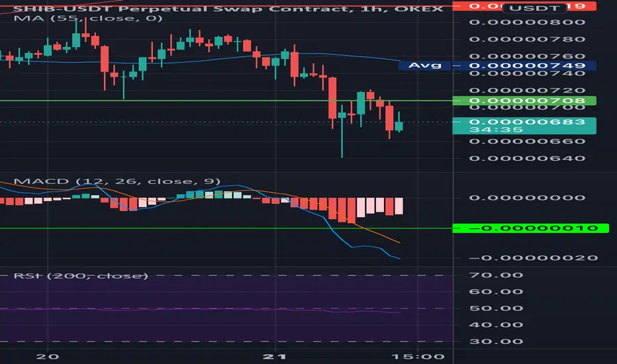Click the date 21 on time axis
The height and width of the screenshot is (364, 617).
tap(275, 357)
